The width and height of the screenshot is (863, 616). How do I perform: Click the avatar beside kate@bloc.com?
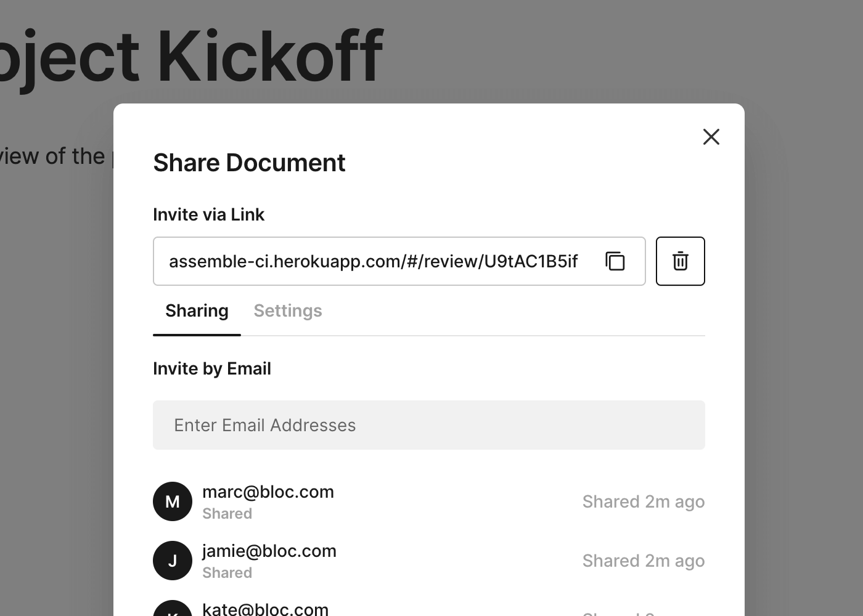(x=173, y=610)
